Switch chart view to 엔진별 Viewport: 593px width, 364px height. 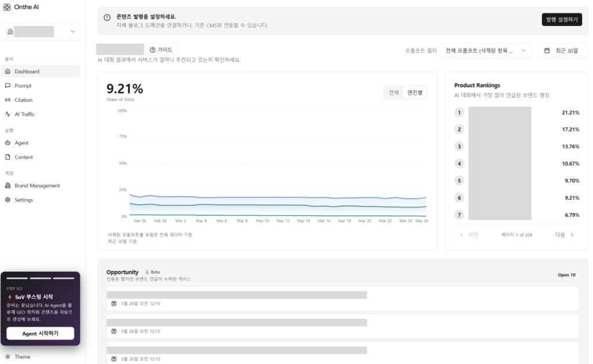point(415,93)
